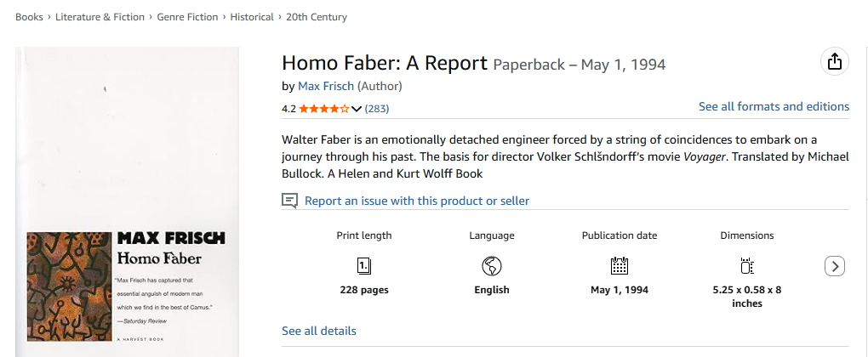Click Report an issue with this product
868x357 pixels.
tap(417, 201)
